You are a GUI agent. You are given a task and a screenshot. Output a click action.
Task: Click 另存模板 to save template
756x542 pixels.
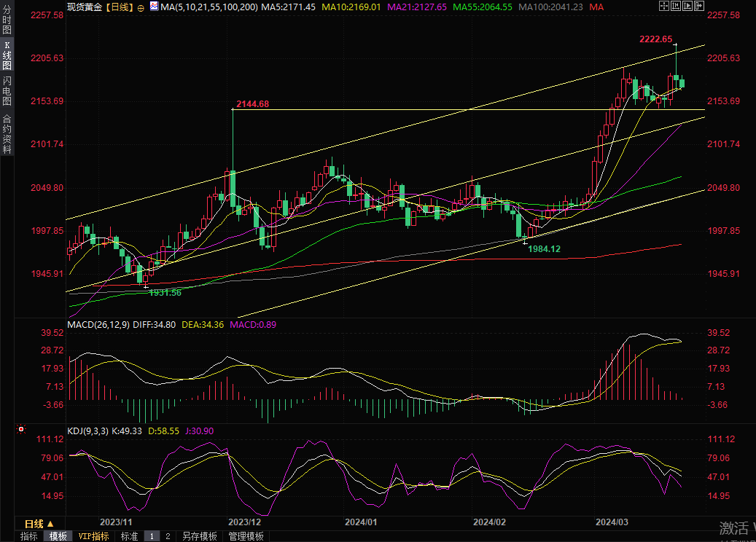pyautogui.click(x=199, y=536)
